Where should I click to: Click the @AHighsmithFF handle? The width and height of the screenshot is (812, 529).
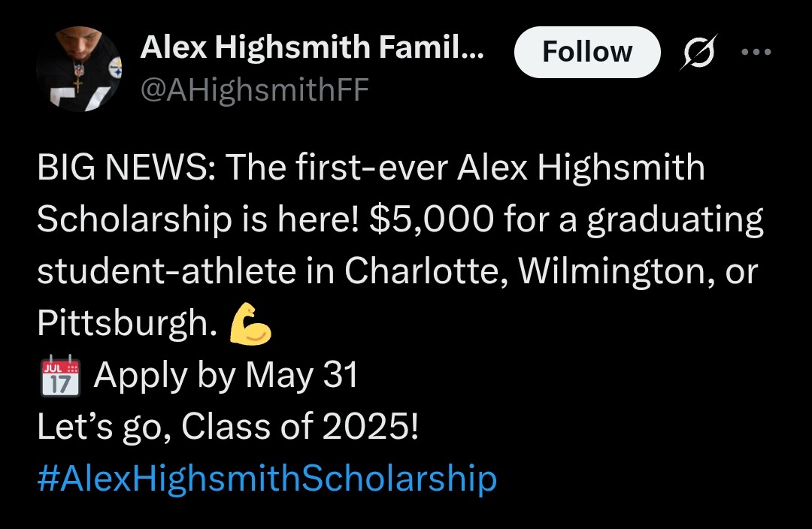tap(254, 91)
